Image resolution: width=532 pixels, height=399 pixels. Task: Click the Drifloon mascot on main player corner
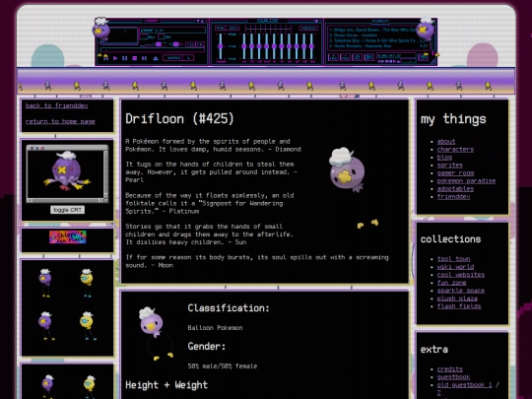[x=100, y=30]
